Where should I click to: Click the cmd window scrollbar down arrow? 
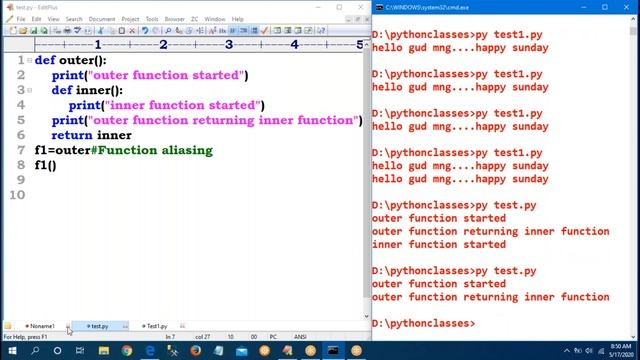633,337
